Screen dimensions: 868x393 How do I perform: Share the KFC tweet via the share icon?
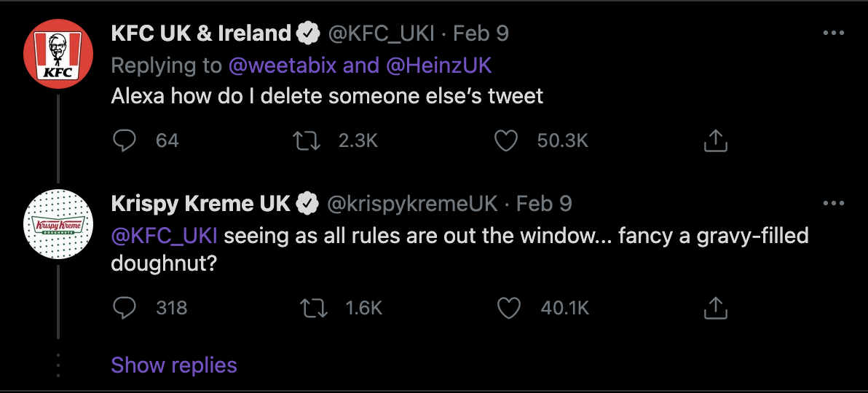click(x=714, y=140)
